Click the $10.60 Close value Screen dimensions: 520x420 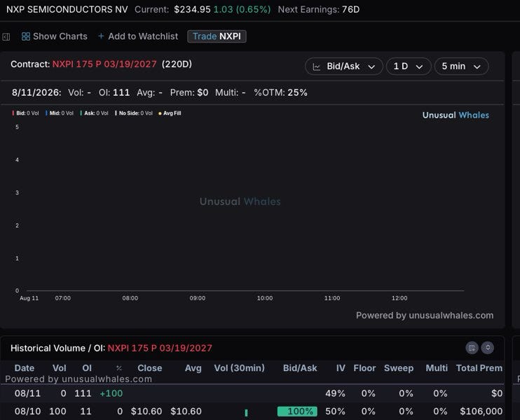click(146, 412)
